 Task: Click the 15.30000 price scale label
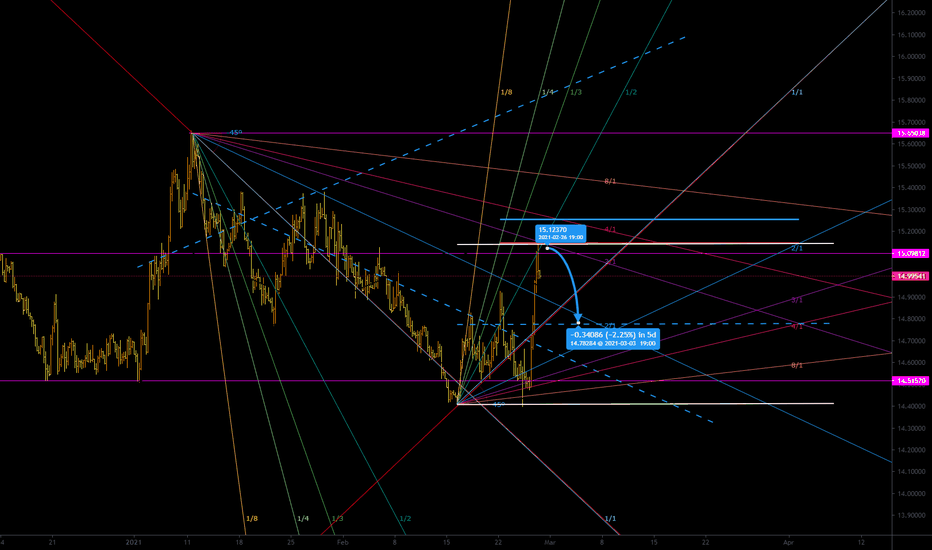tap(912, 210)
